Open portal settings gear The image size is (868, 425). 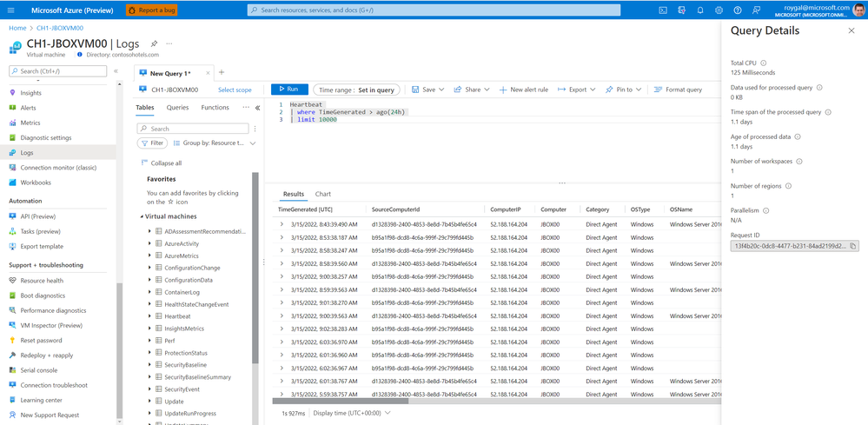pos(719,10)
